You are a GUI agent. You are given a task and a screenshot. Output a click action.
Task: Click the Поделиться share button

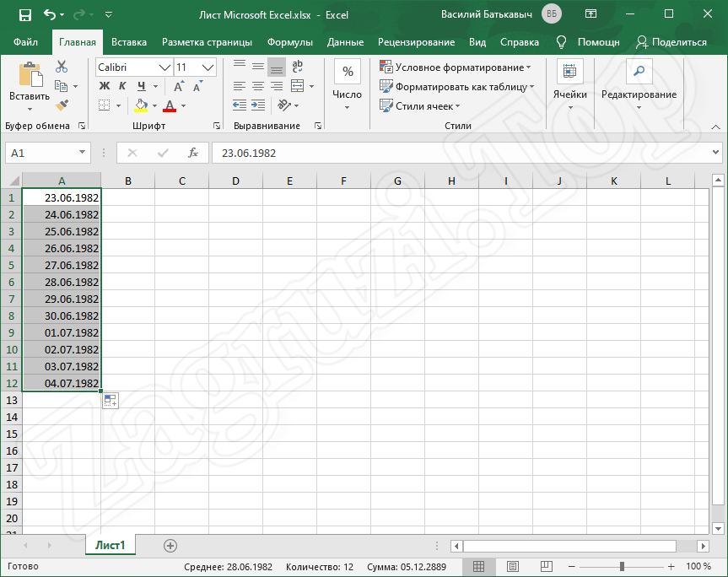click(671, 42)
